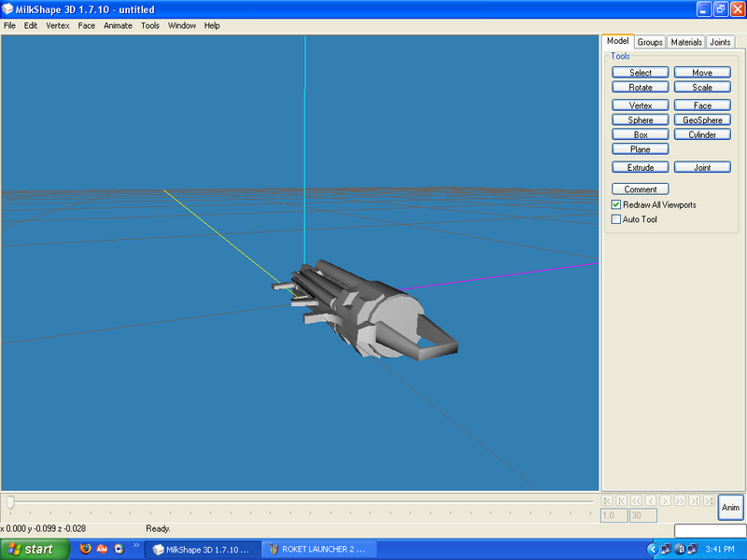
Task: Open the Vertex menu
Action: point(58,26)
